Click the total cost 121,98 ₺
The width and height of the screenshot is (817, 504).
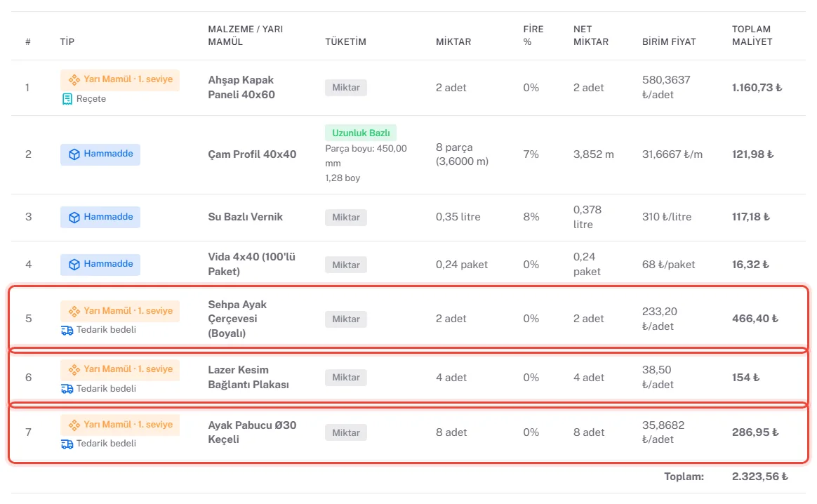753,154
